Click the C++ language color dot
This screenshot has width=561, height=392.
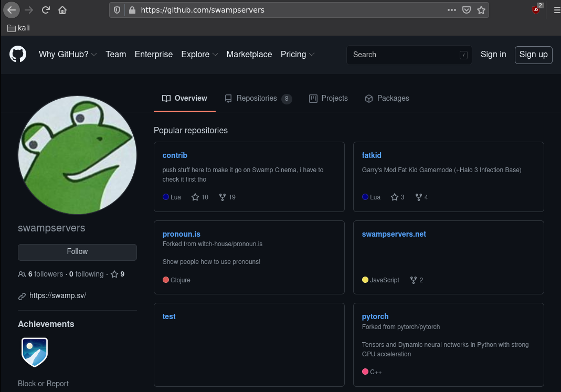click(365, 372)
